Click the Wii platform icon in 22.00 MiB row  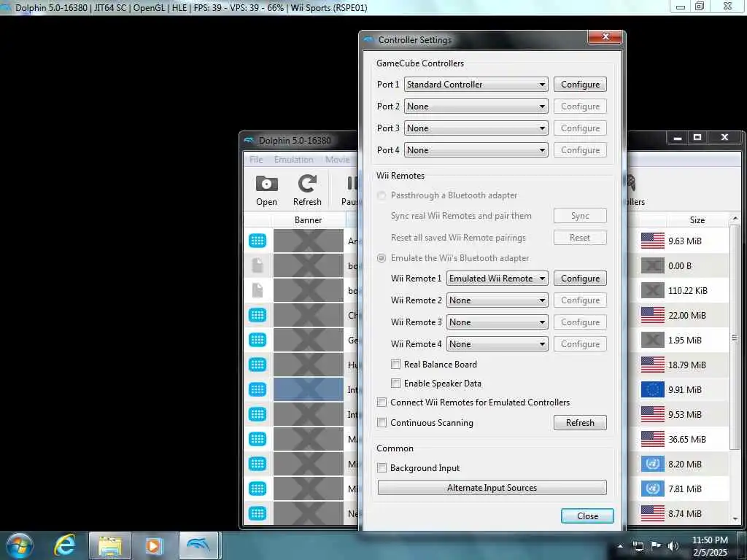pyautogui.click(x=258, y=315)
